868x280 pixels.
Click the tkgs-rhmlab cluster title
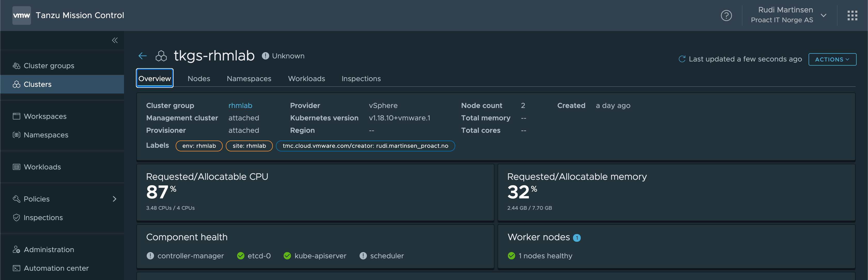(x=214, y=56)
